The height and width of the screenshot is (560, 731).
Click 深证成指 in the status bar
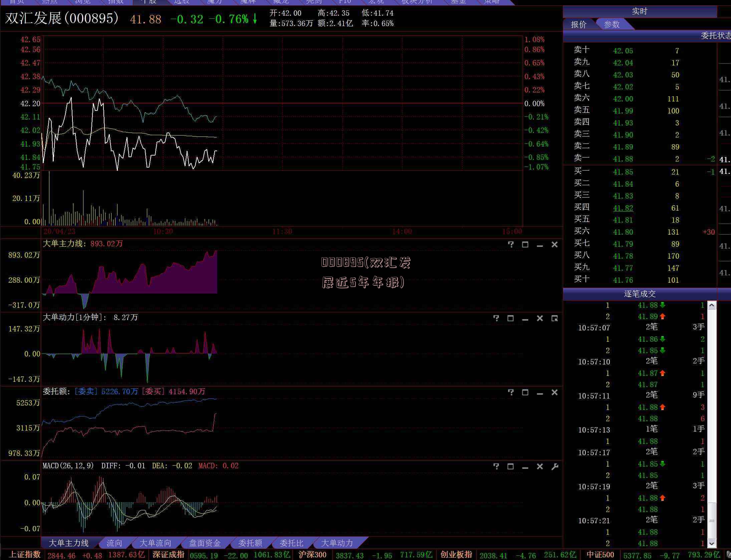pos(169,555)
